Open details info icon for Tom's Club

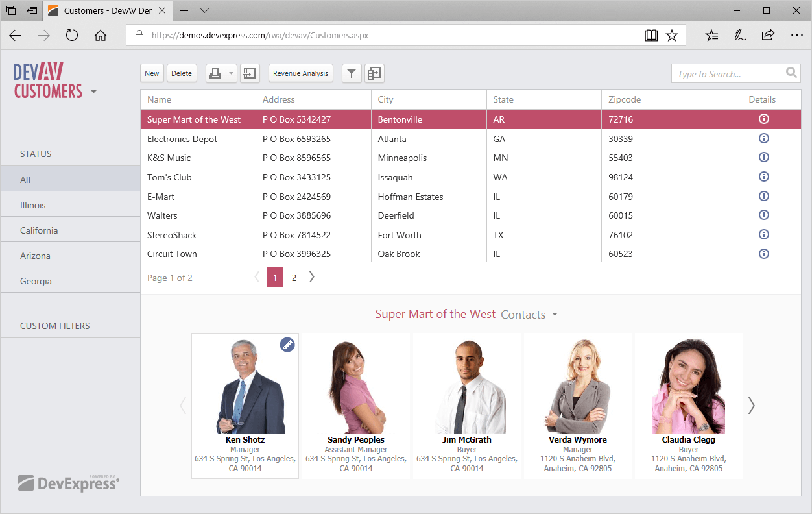coord(763,177)
